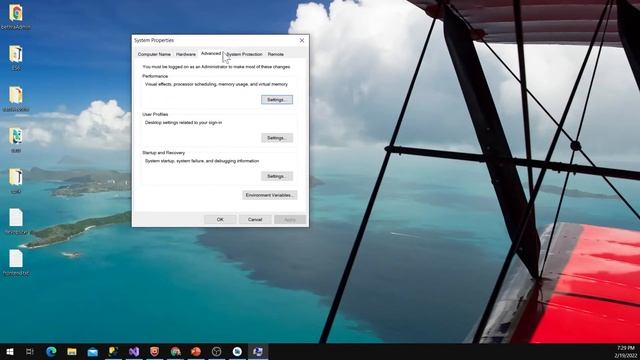Select the topmost Chrome-logo desktop icon
The height and width of the screenshot is (360, 640).
point(16,16)
